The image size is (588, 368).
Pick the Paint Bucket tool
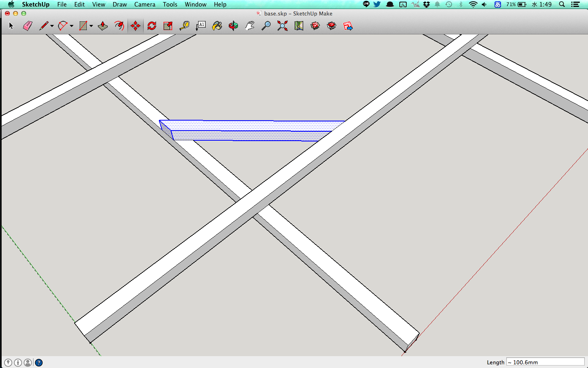click(x=217, y=26)
